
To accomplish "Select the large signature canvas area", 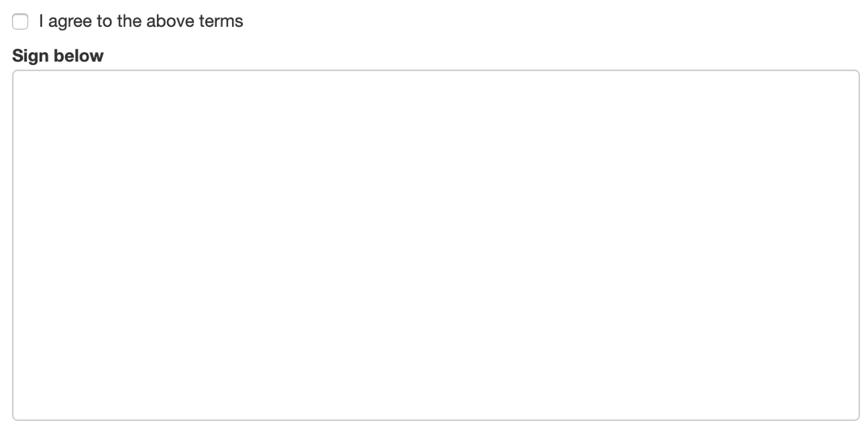I will pos(436,245).
